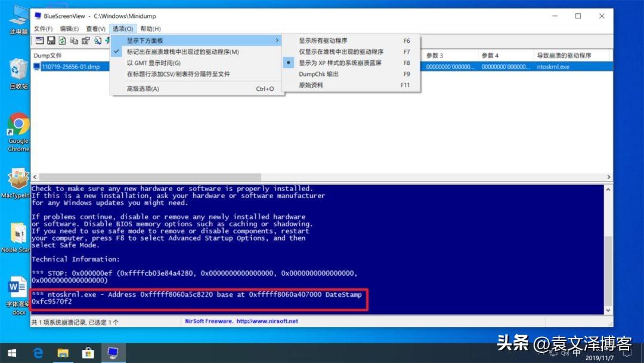Select 显示所有驱动程序 lower pane mode

coord(352,41)
